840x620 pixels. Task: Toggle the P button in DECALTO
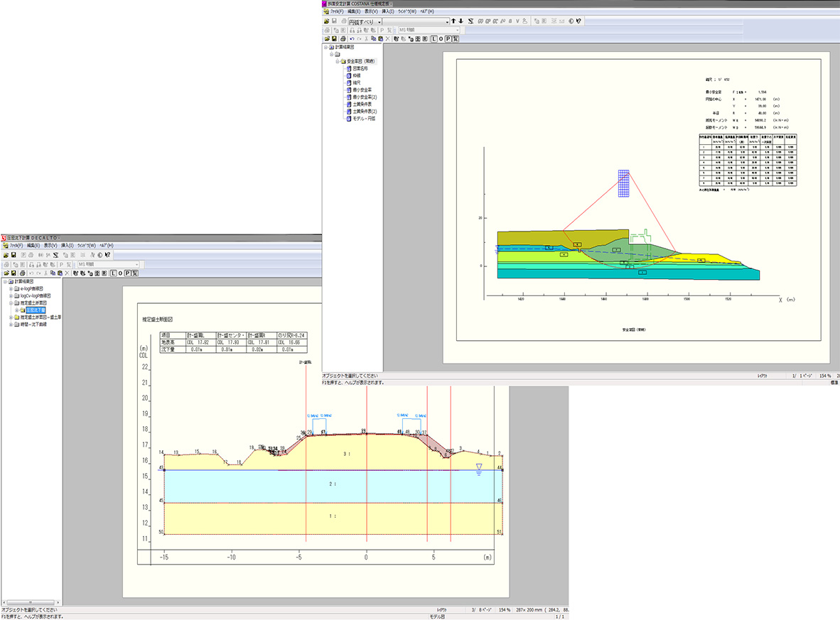pyautogui.click(x=127, y=273)
